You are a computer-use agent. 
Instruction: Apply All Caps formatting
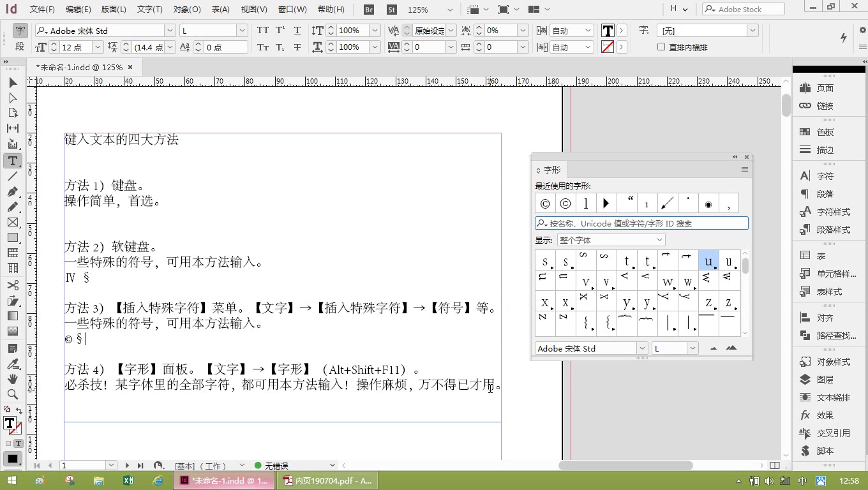[263, 31]
